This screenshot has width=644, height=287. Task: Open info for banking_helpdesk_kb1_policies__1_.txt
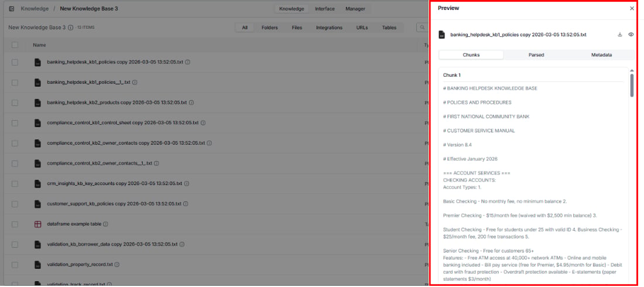pyautogui.click(x=135, y=83)
